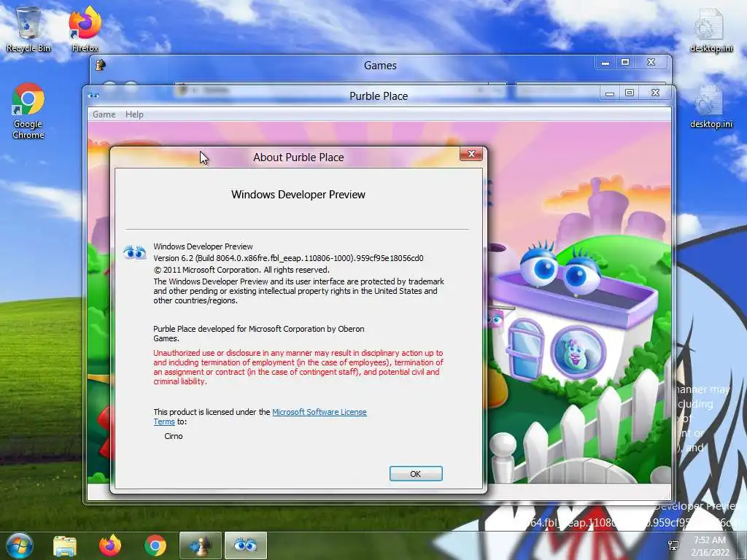Click OK in the About Purble Place dialog
The image size is (747, 560).
coord(415,474)
